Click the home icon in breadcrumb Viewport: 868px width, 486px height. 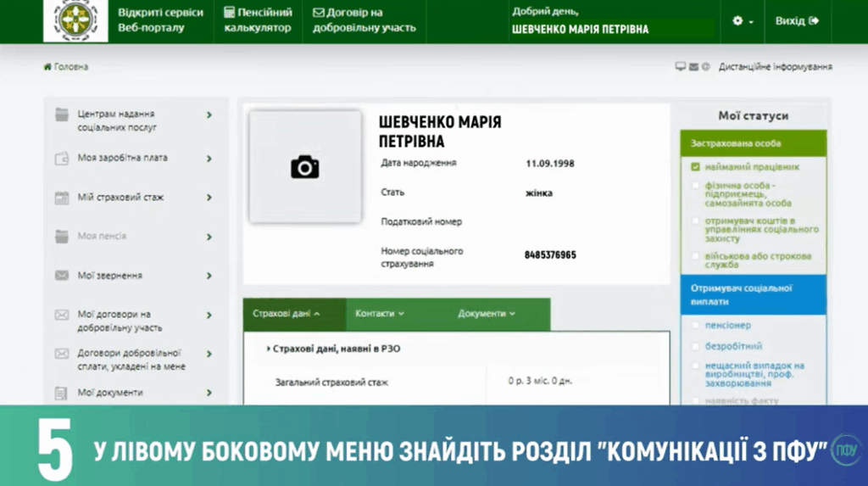coord(47,67)
